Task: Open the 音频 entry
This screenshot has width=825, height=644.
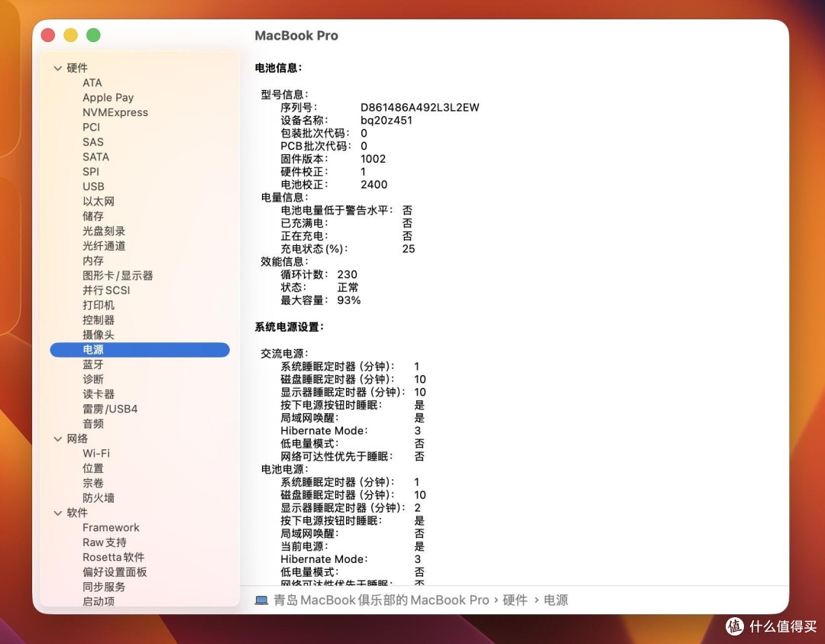Action: (93, 423)
